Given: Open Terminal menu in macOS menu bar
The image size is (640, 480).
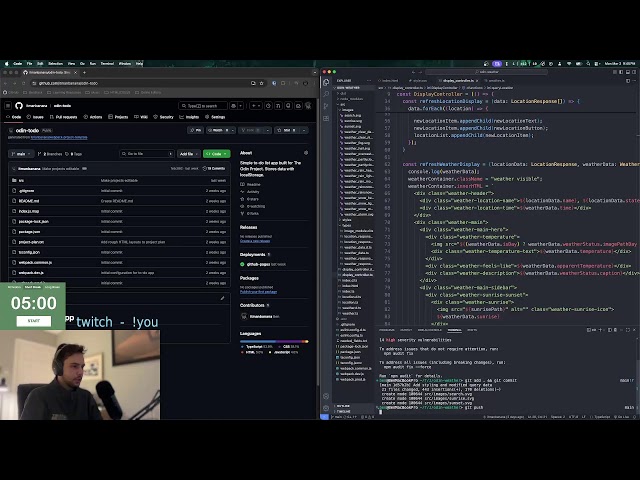Looking at the screenshot, I should point(107,64).
